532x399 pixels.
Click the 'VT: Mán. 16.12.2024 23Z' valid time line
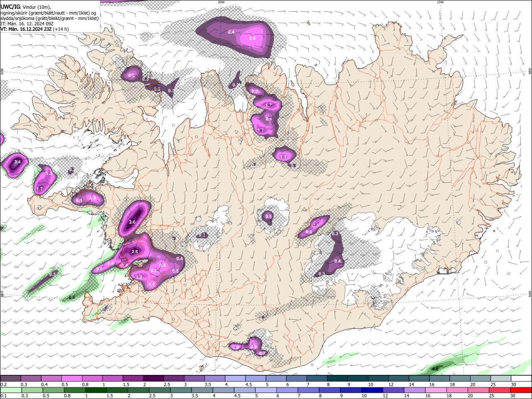pos(34,30)
